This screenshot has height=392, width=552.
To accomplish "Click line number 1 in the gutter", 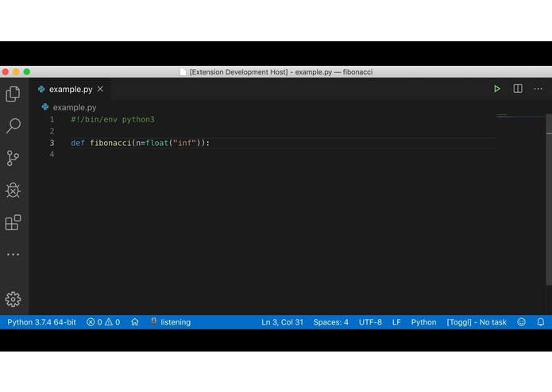I will pos(52,120).
